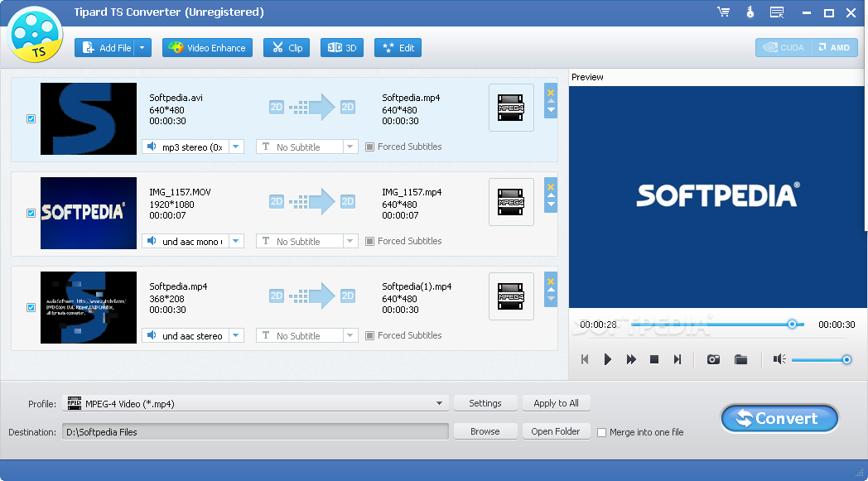Move Softpedia.mp4 up in the list
868x481 pixels.
tap(551, 290)
